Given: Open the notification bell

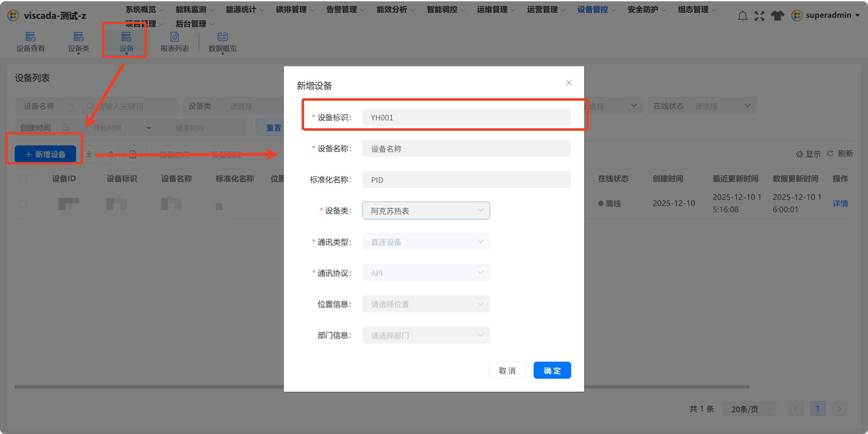Looking at the screenshot, I should [x=742, y=16].
